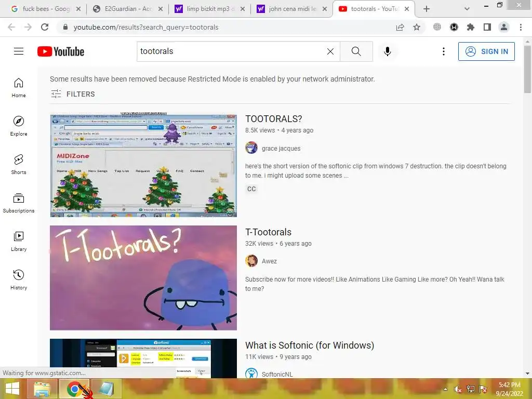Click the Softonic video thumbnail
Viewport: 532px width, 399px height.
(x=143, y=358)
